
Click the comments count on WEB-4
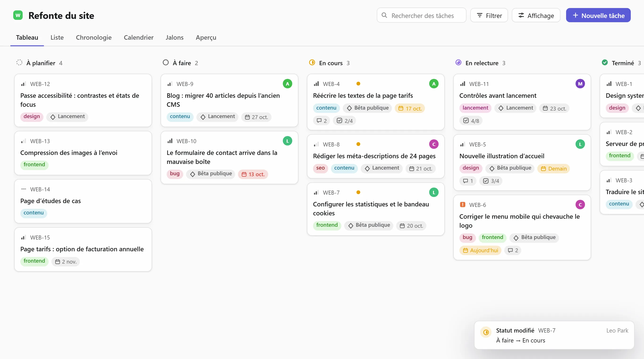coord(322,121)
